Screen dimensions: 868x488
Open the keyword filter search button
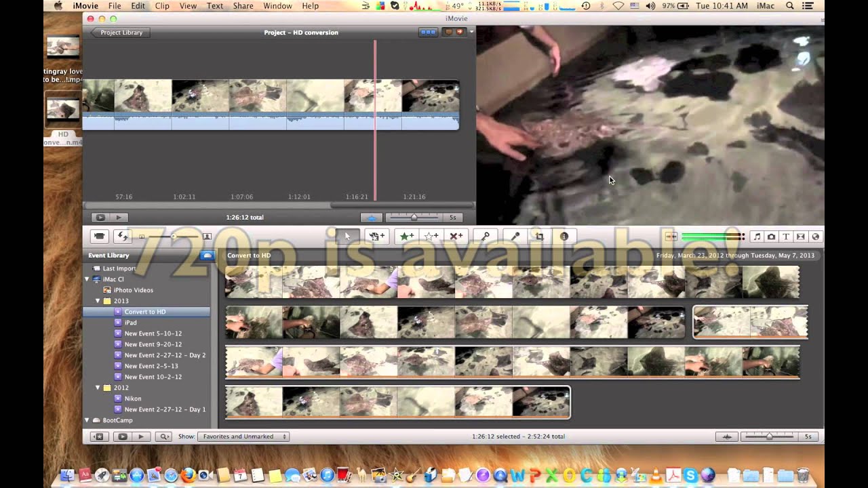[x=163, y=436]
